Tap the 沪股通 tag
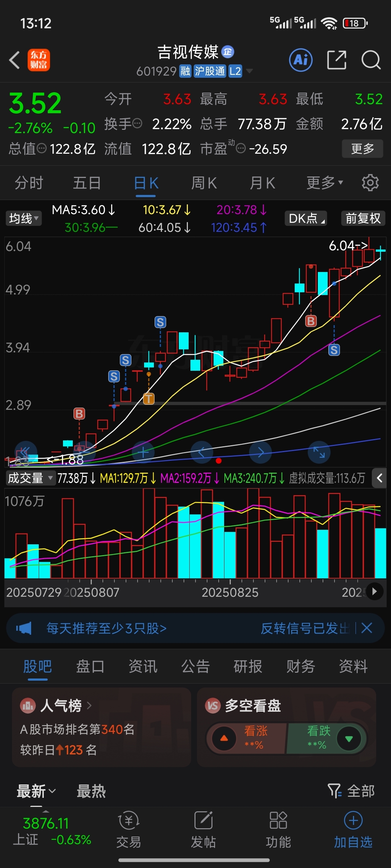The image size is (391, 868). point(210,71)
